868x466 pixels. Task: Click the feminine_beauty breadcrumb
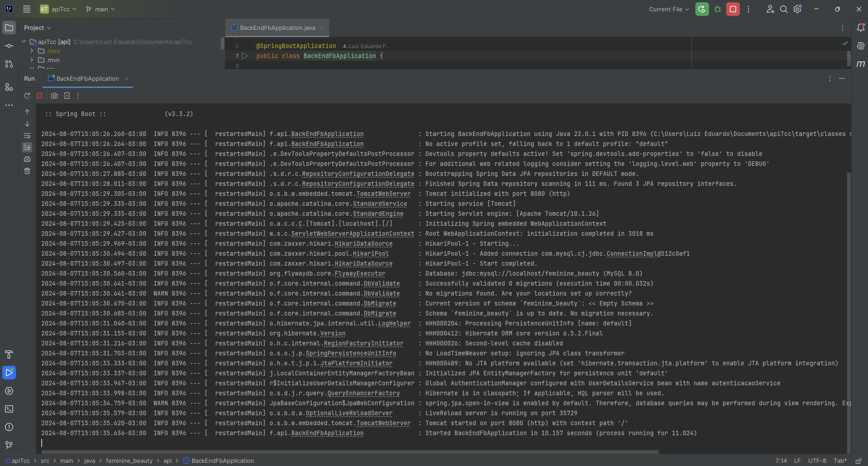[x=129, y=461]
